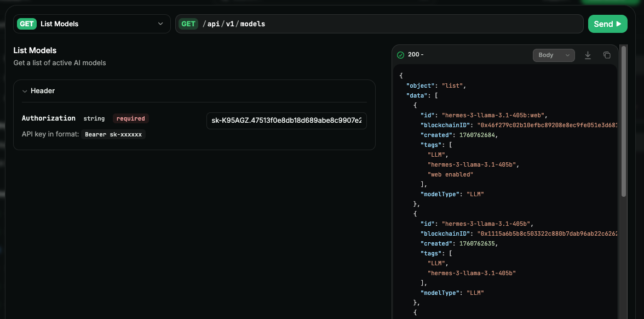Image resolution: width=644 pixels, height=319 pixels.
Task: Click the Authorization parameter name
Action: (x=48, y=118)
